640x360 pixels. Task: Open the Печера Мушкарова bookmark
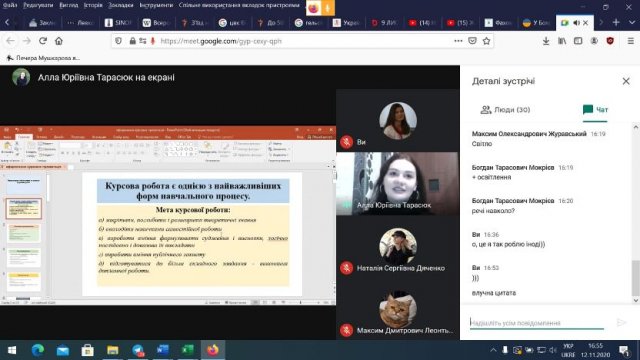coord(43,58)
